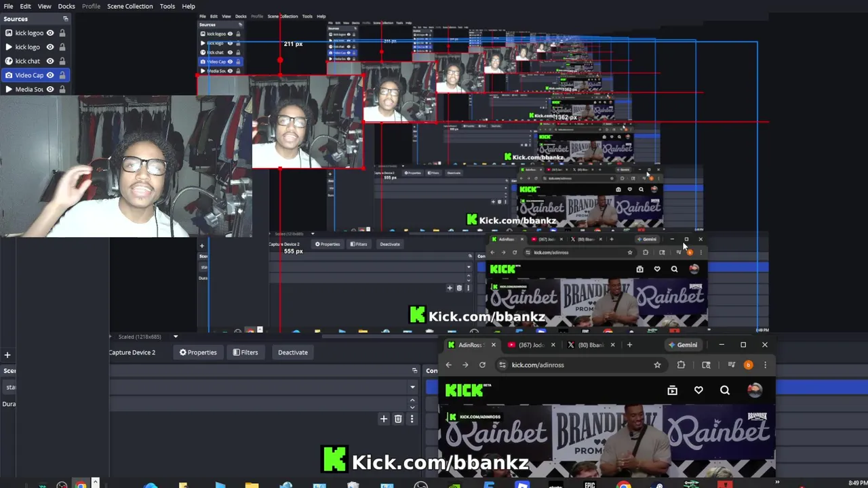Open Properties for the capture device
Viewport: 868px width, 488px height.
tap(198, 352)
